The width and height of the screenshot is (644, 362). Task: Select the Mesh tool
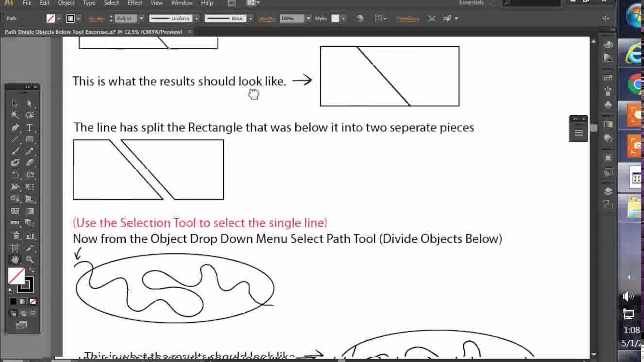pyautogui.click(x=15, y=211)
